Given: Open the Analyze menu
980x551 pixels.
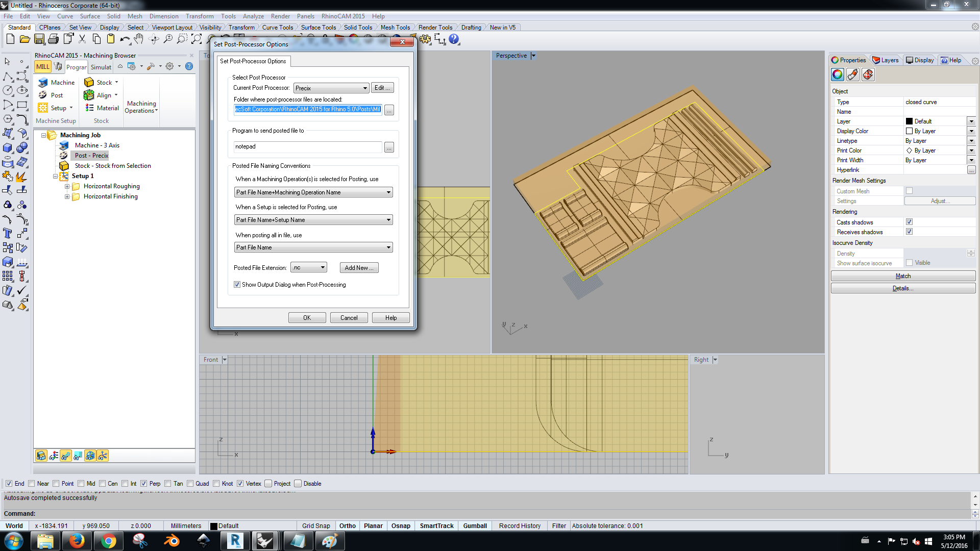Looking at the screenshot, I should click(253, 16).
